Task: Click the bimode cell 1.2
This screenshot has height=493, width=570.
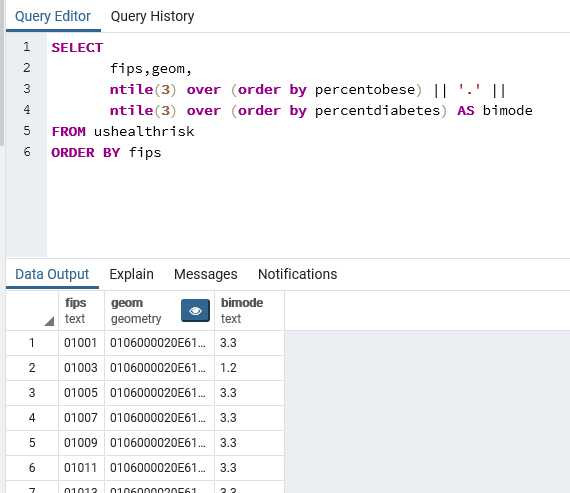Action: (249, 368)
